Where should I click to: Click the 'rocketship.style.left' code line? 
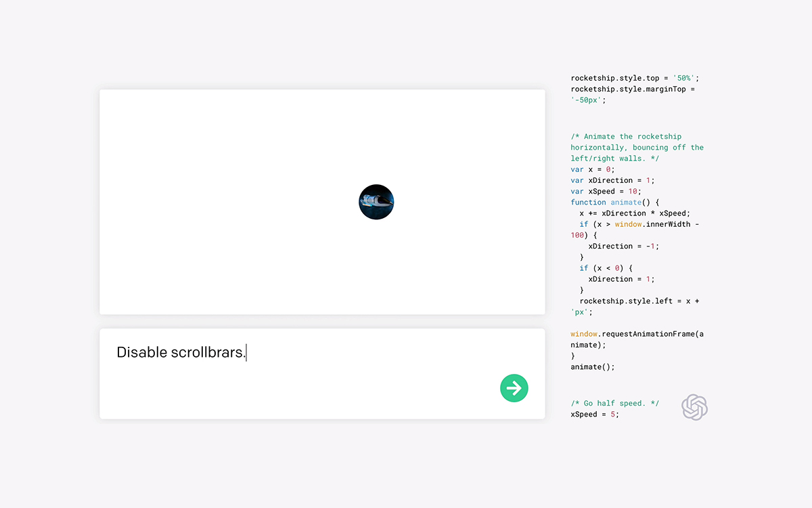pyautogui.click(x=639, y=301)
